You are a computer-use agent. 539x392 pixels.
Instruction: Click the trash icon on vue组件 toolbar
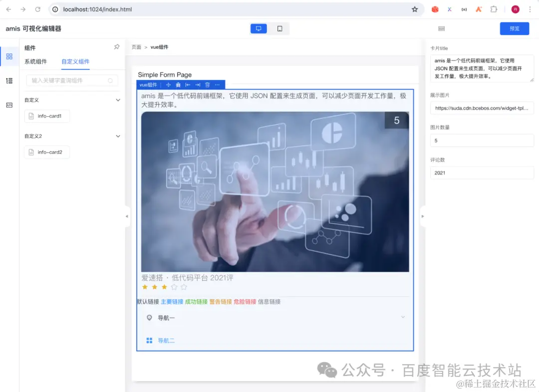coord(208,84)
